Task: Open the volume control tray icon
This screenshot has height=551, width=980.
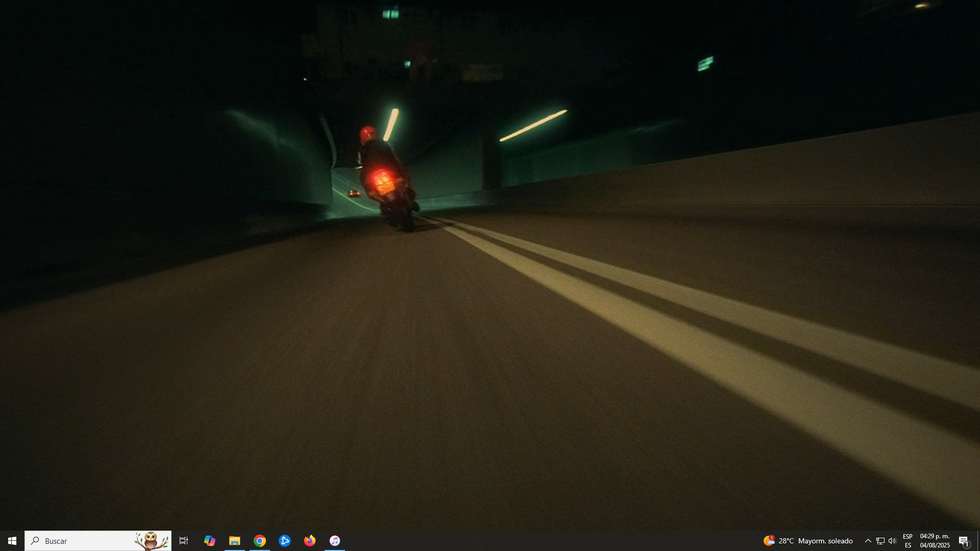Action: pyautogui.click(x=892, y=541)
